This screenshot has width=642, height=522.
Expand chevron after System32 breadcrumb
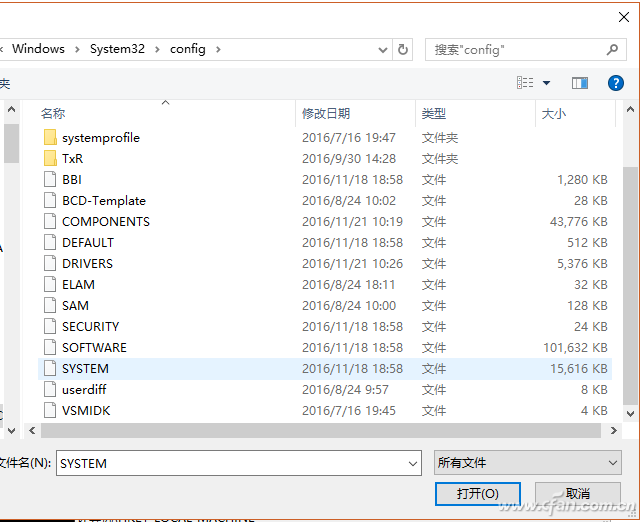coord(157,50)
